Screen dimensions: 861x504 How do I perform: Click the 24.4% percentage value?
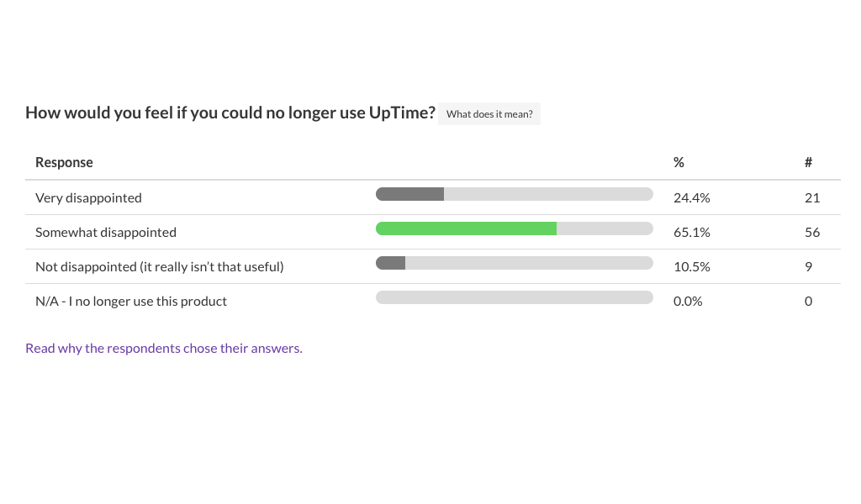click(692, 198)
